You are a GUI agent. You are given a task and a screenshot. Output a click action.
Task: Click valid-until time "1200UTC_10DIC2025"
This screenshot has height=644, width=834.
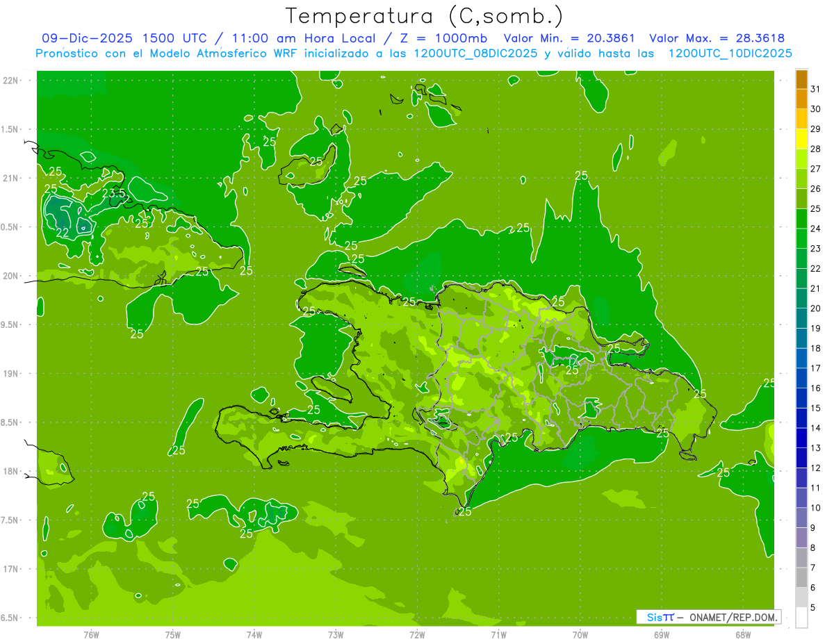[x=730, y=53]
